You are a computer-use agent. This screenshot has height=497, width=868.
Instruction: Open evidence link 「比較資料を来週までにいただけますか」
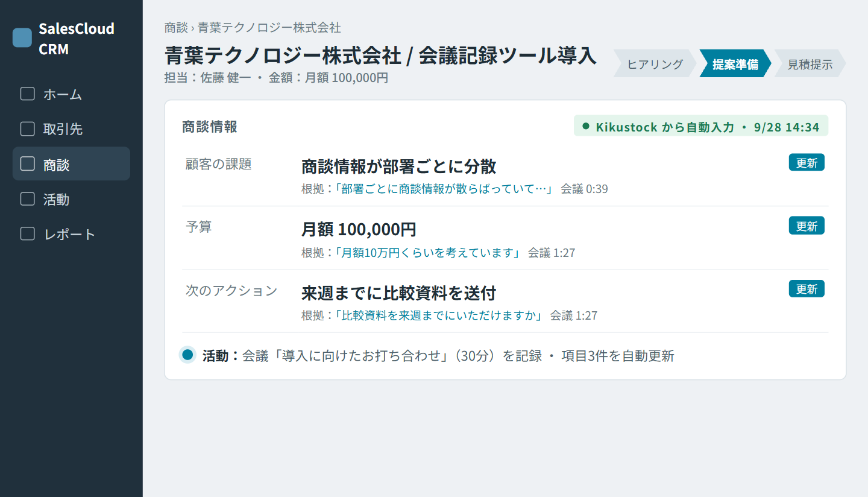coord(439,315)
